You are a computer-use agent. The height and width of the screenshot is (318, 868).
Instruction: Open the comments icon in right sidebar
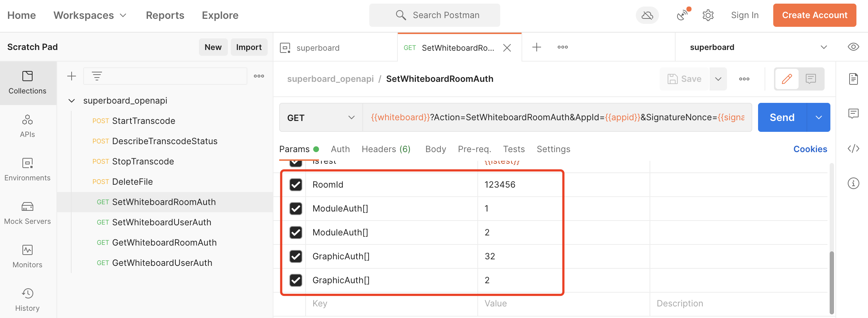pos(853,114)
